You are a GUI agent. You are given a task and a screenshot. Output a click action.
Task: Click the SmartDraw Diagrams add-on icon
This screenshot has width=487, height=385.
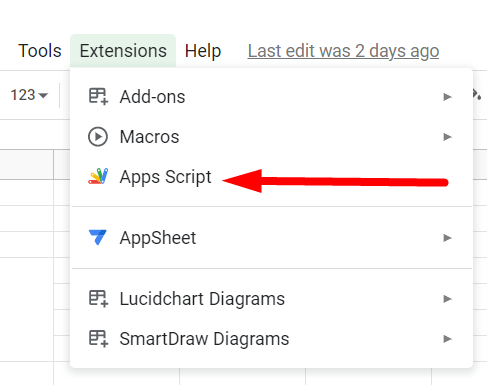98,339
